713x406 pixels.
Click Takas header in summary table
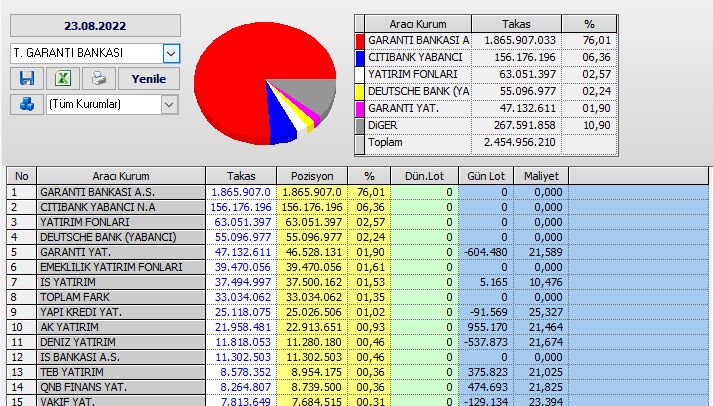click(x=516, y=24)
